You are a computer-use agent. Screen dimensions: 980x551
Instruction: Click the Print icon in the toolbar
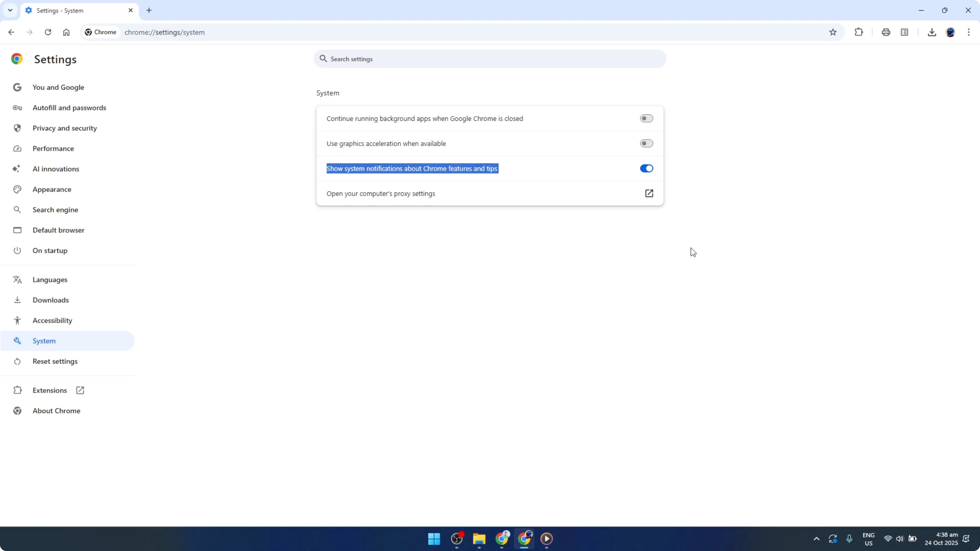[886, 32]
